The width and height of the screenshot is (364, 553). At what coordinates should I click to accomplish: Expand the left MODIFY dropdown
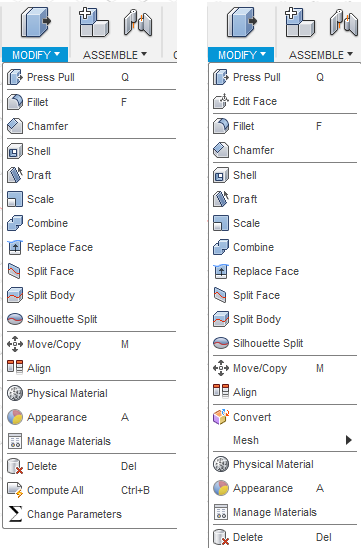click(35, 55)
